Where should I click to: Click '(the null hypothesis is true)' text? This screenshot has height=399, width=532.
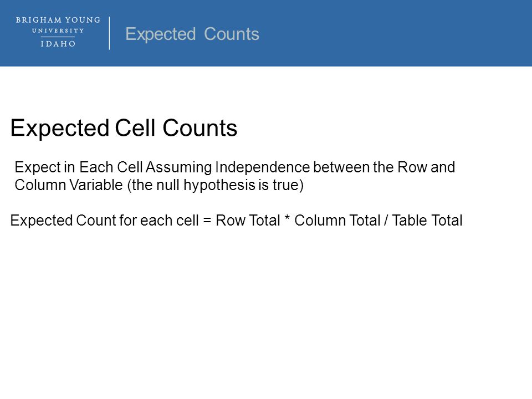click(216, 185)
